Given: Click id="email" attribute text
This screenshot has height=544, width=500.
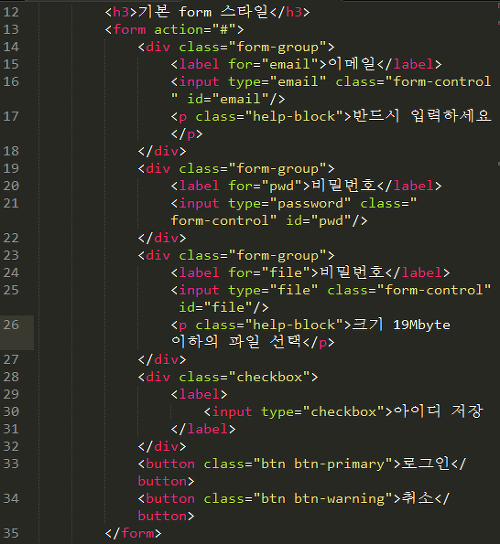Looking at the screenshot, I should (228, 99).
